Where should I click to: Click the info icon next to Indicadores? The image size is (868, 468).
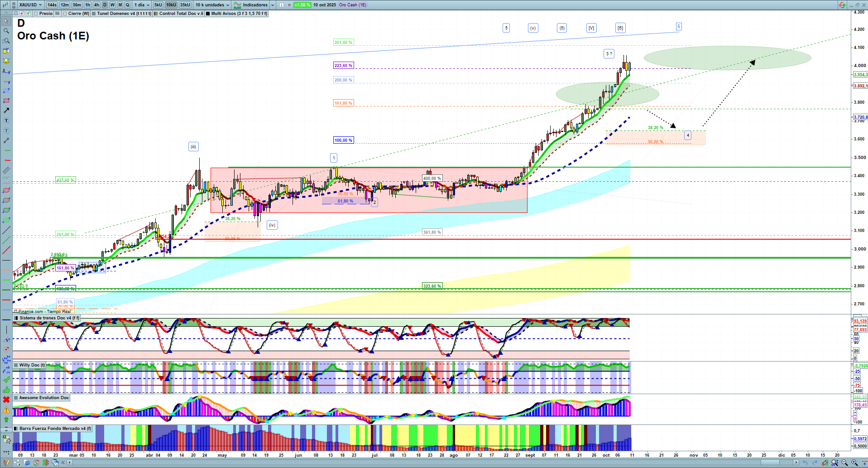[281, 5]
